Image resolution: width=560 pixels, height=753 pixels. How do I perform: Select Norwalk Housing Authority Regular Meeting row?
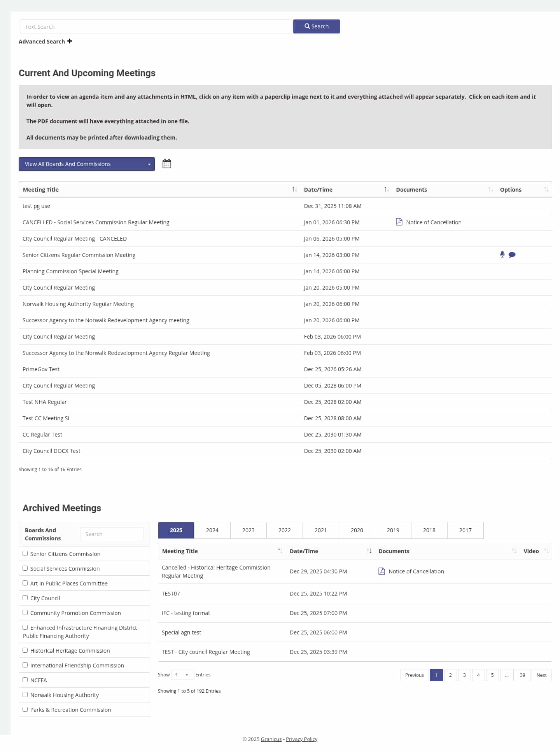pos(285,304)
